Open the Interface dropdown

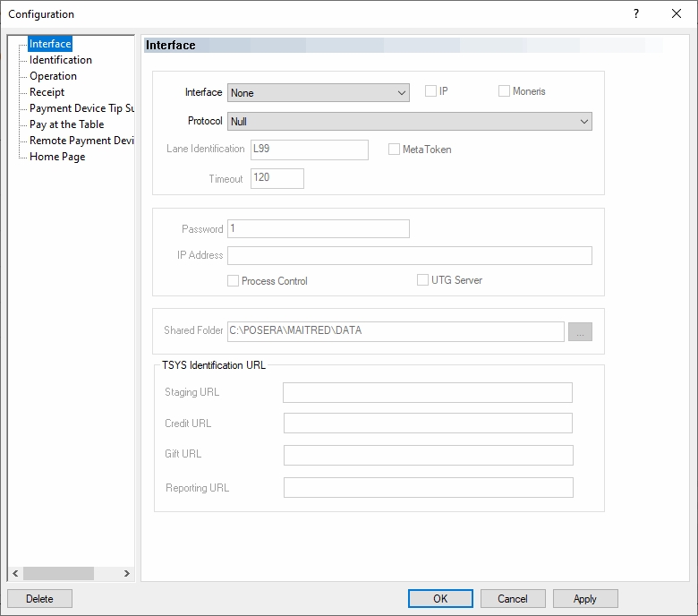(318, 92)
